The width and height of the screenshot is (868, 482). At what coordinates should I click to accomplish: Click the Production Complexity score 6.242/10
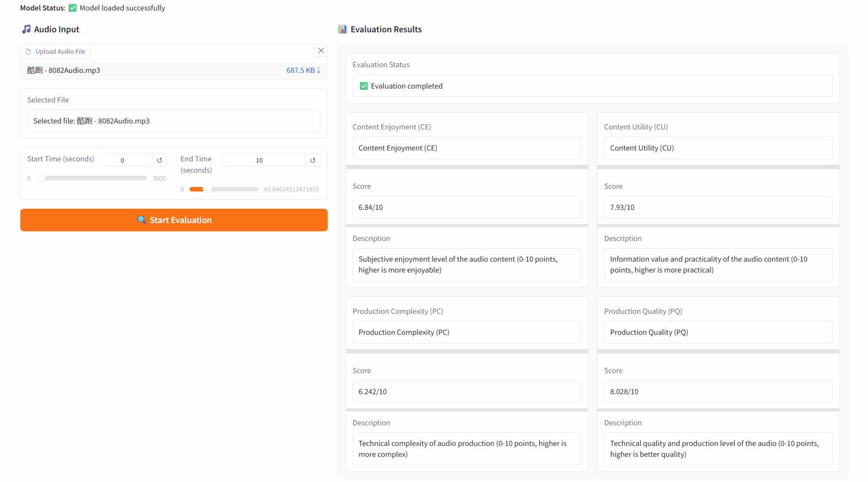pos(466,392)
